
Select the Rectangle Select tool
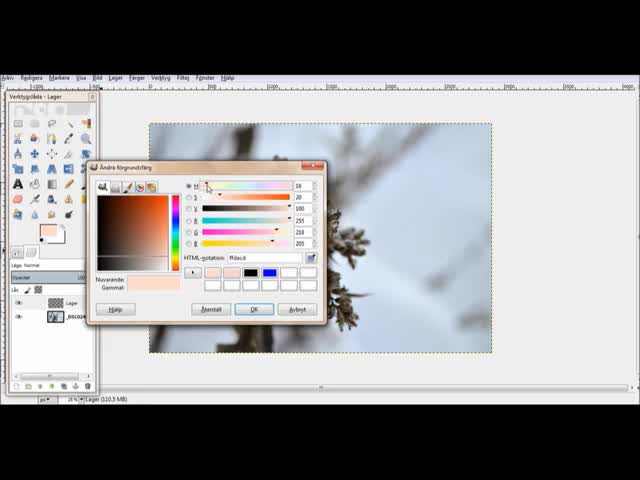tap(18, 124)
